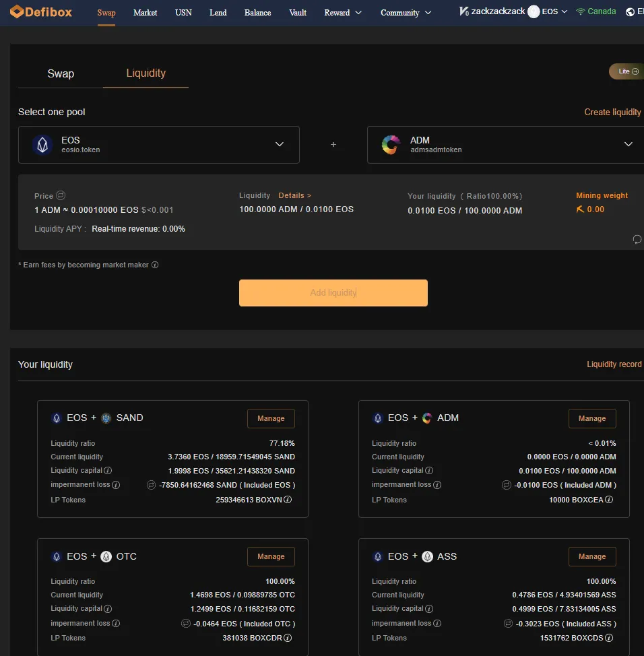This screenshot has width=644, height=656.
Task: Manage the EOS + ADM liquidity
Action: pos(592,418)
